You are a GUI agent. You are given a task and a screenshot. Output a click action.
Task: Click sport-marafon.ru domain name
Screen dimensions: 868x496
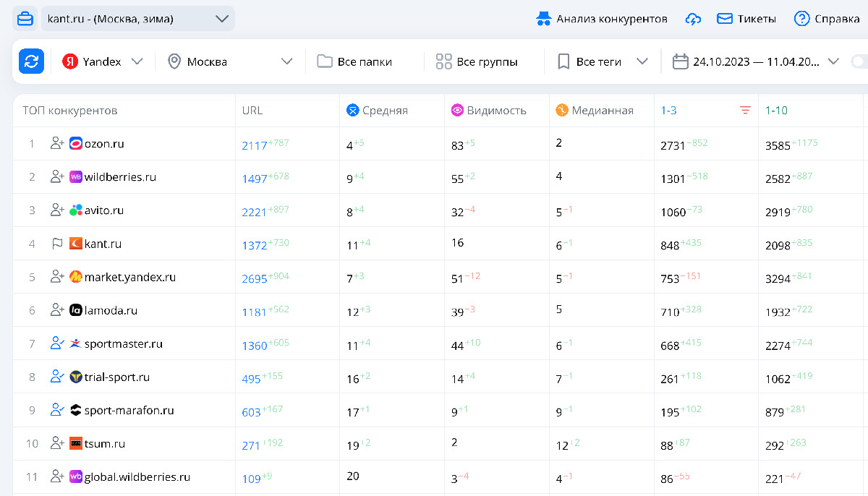pyautogui.click(x=129, y=410)
